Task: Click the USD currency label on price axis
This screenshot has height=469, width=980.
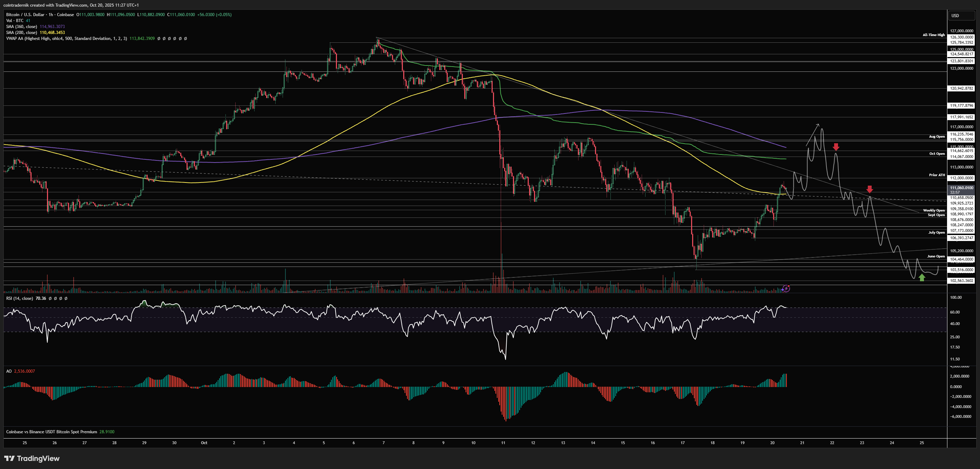Action: tap(955, 15)
